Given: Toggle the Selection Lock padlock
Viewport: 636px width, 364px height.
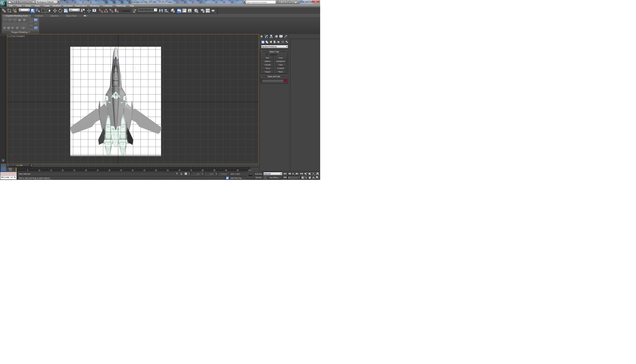Looking at the screenshot, I should click(181, 174).
